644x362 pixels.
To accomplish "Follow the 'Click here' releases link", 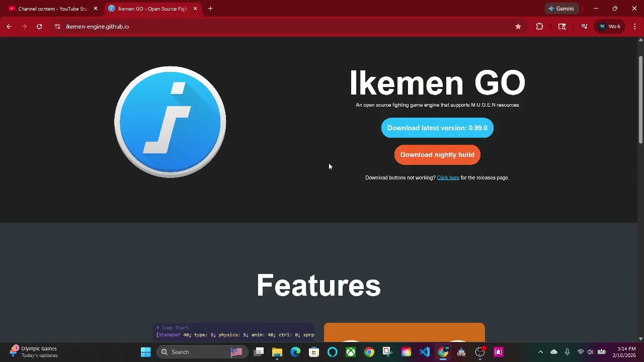I will (448, 177).
